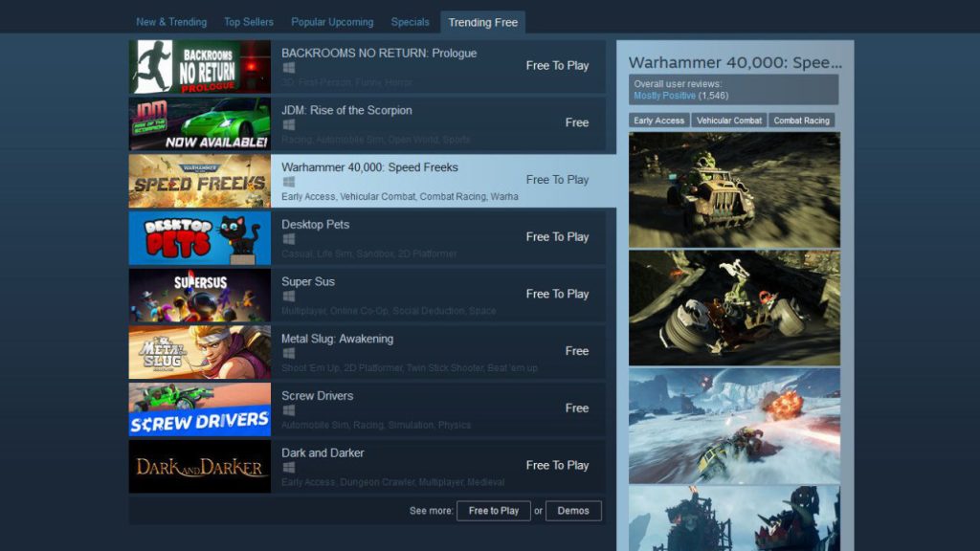Select 'Super Sus' title text
Image resolution: width=980 pixels, height=551 pixels.
[307, 282]
